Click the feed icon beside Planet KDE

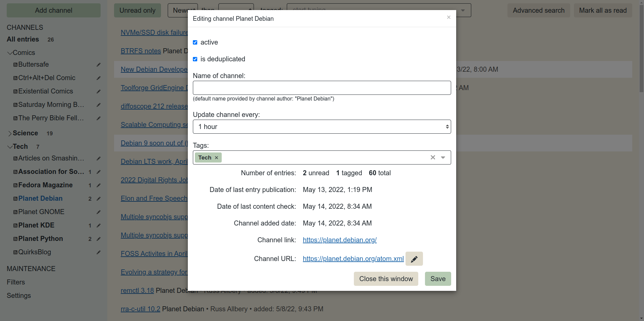(x=15, y=226)
